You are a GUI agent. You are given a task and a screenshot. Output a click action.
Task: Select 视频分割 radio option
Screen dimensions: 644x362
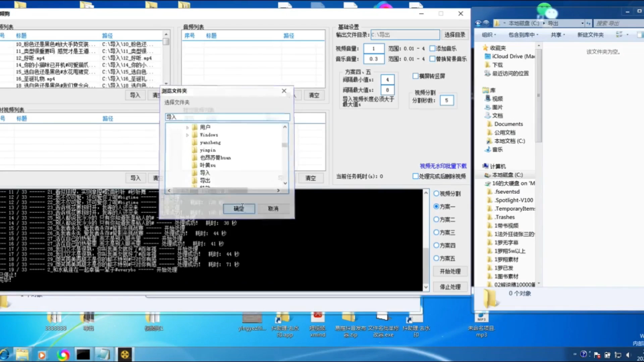(436, 193)
